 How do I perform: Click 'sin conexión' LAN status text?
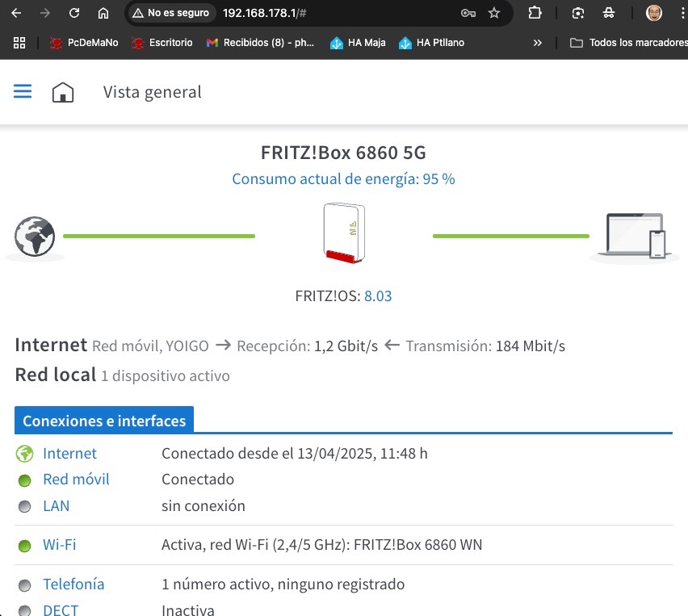(x=203, y=506)
